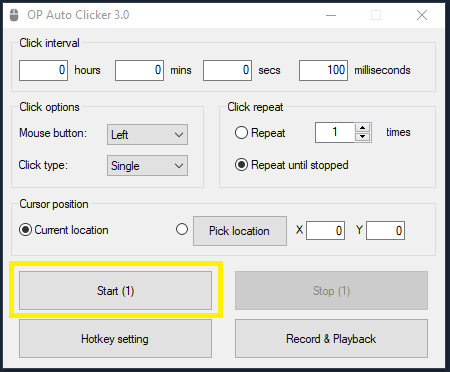
Task: Expand the Click type dropdown
Action: (147, 166)
